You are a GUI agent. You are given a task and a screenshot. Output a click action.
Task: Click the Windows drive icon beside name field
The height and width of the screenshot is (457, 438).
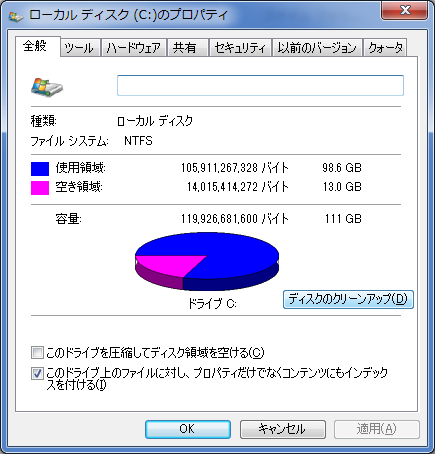47,87
